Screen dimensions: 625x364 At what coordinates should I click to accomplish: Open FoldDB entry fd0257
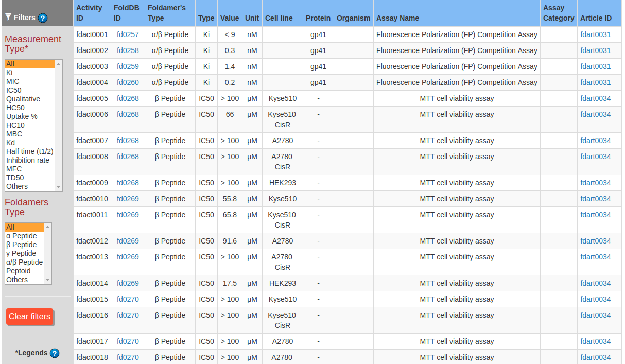point(128,34)
